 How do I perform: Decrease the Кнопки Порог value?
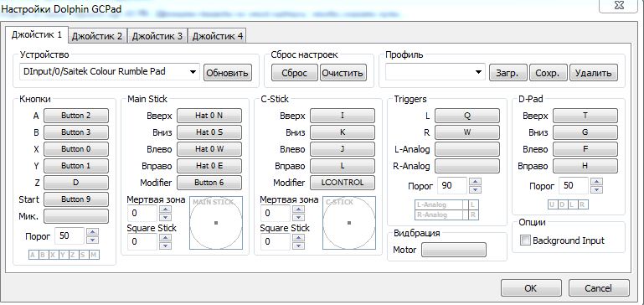(93, 240)
